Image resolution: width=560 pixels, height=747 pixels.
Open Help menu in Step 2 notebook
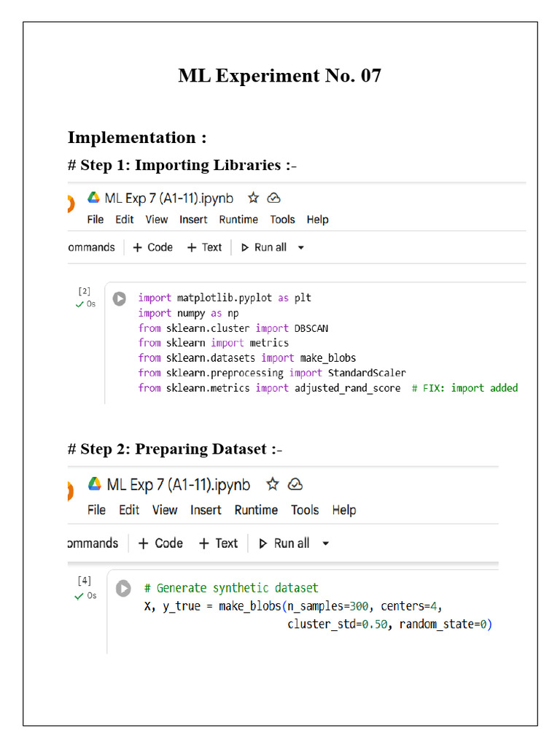[344, 510]
